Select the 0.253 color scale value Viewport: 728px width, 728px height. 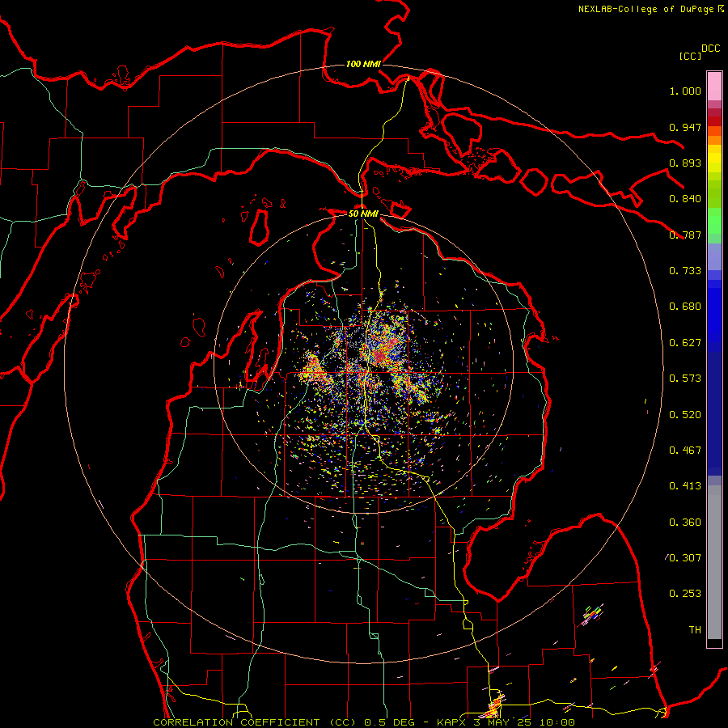(x=685, y=594)
